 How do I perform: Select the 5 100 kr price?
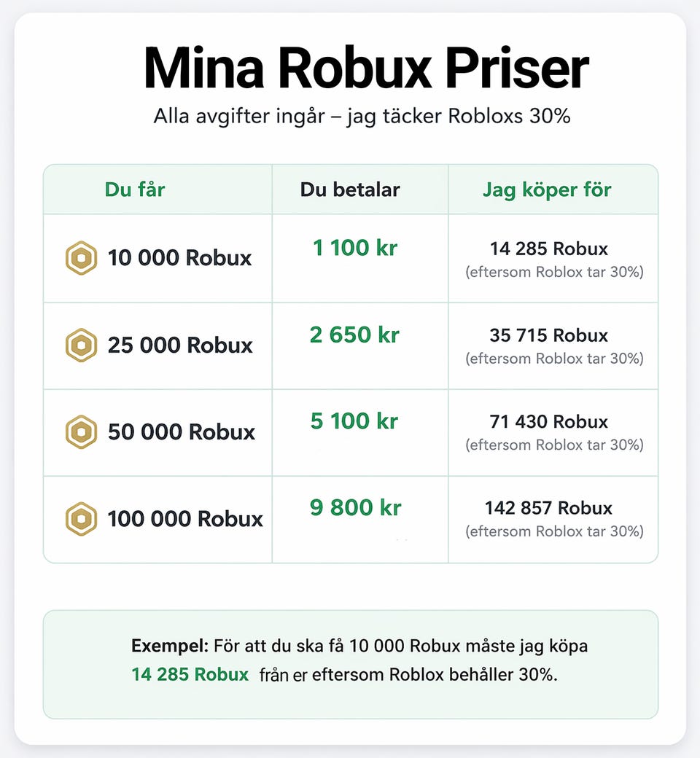tap(354, 421)
